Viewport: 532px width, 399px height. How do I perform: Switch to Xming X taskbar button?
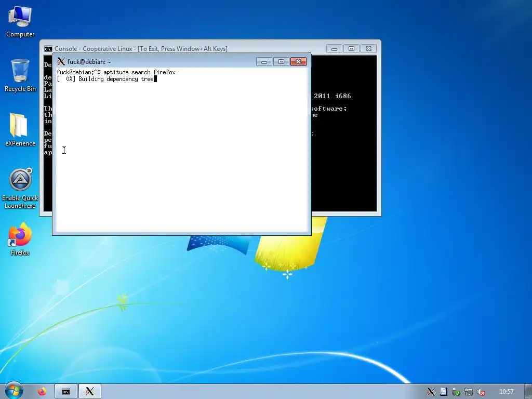tap(90, 392)
